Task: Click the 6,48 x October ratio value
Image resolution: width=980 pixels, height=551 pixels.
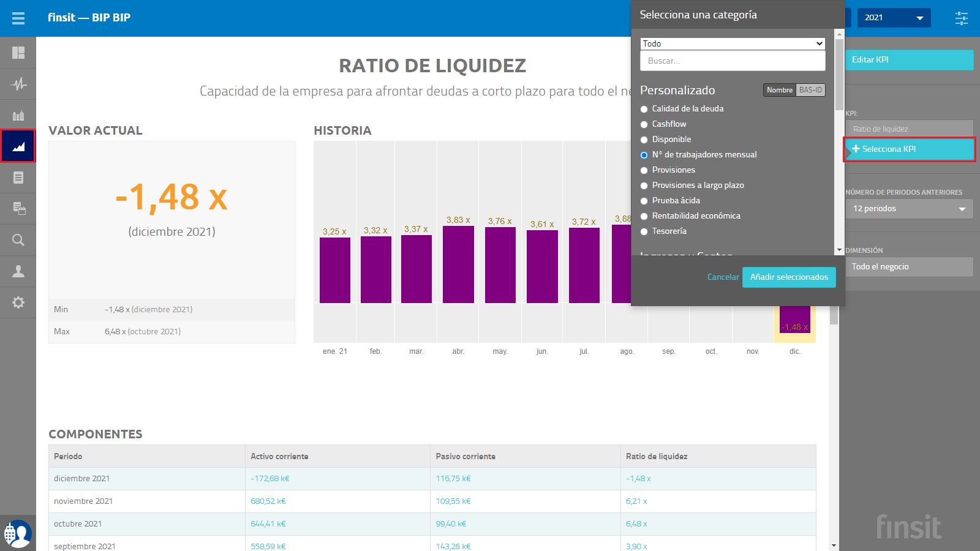Action: coord(636,524)
